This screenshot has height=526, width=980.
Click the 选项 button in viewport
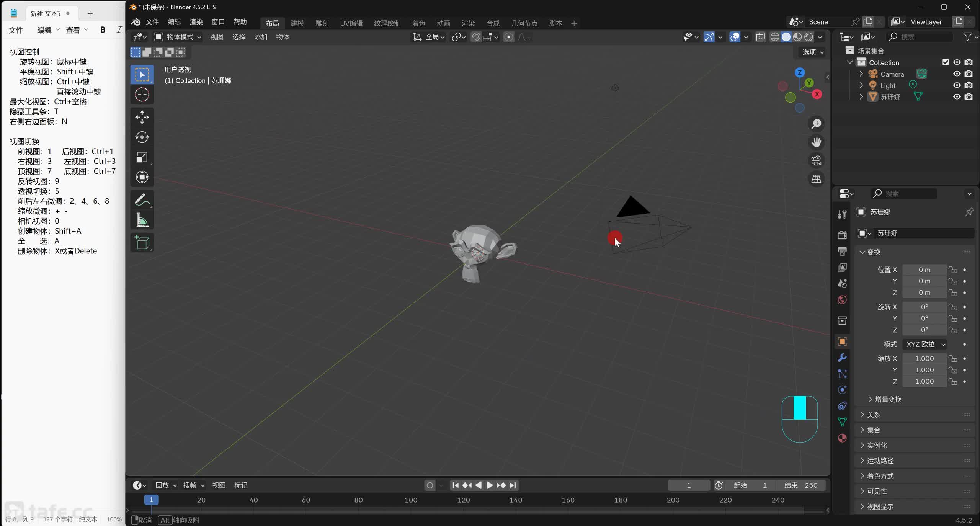(812, 52)
